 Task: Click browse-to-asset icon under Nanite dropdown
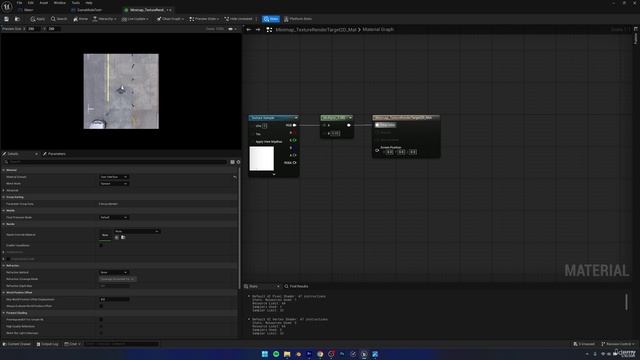pyautogui.click(x=123, y=237)
